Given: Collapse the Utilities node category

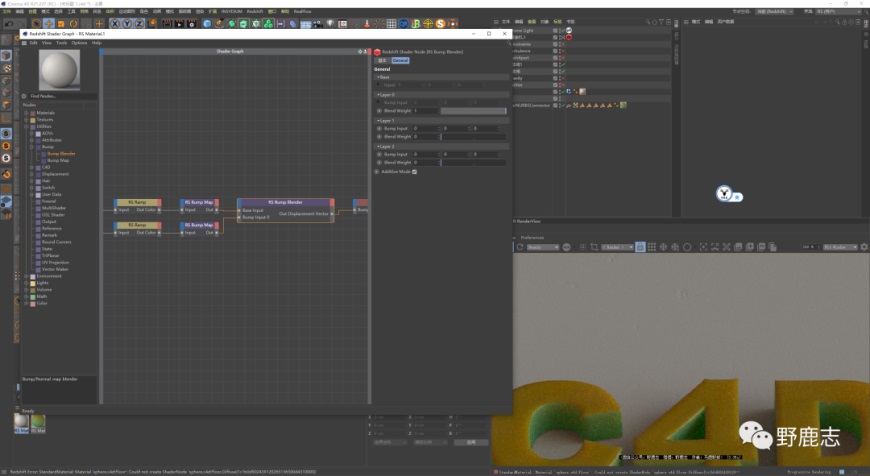Looking at the screenshot, I should tap(26, 126).
